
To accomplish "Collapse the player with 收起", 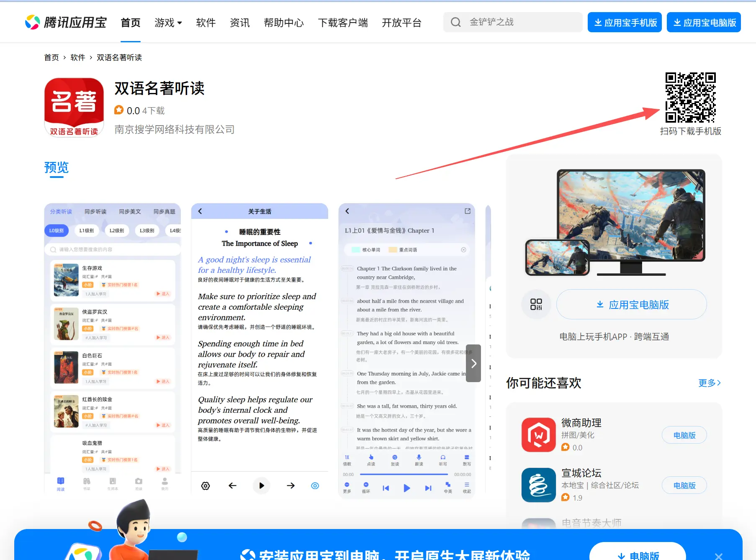I will [466, 487].
